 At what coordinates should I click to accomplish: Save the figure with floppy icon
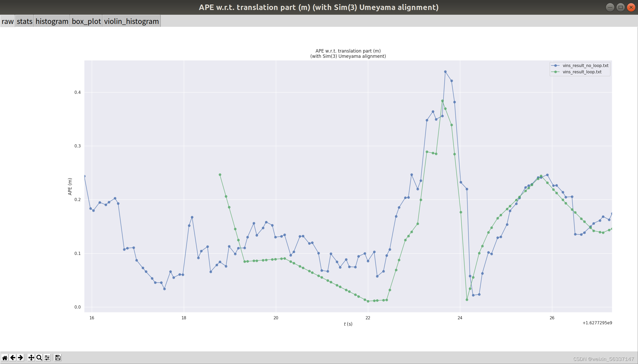pyautogui.click(x=58, y=358)
